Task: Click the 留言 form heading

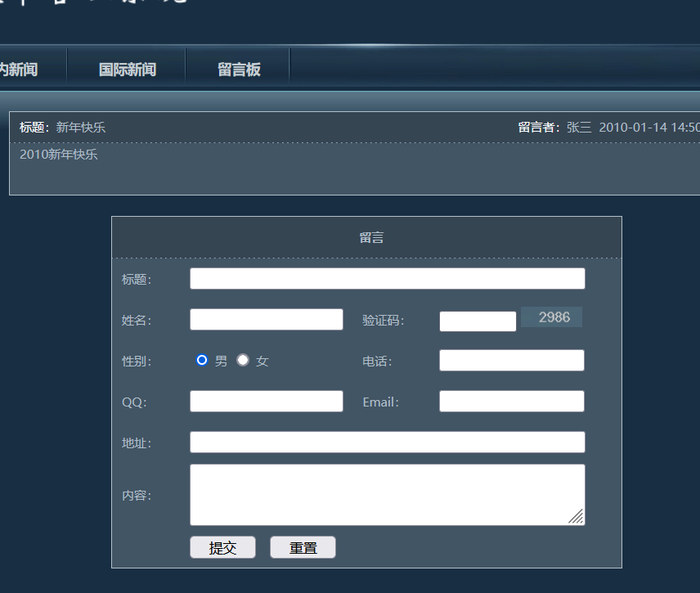Action: 371,237
